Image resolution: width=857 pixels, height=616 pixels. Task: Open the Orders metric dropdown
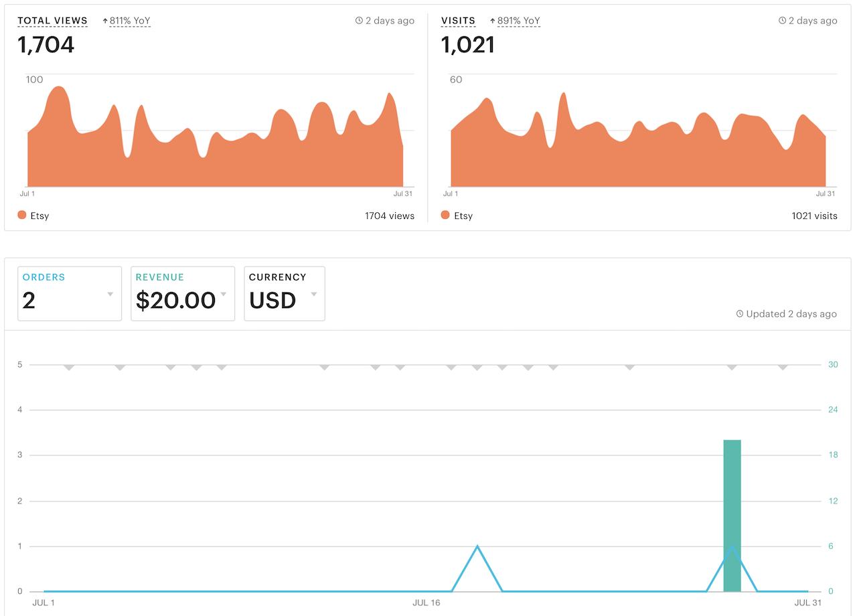(70, 293)
